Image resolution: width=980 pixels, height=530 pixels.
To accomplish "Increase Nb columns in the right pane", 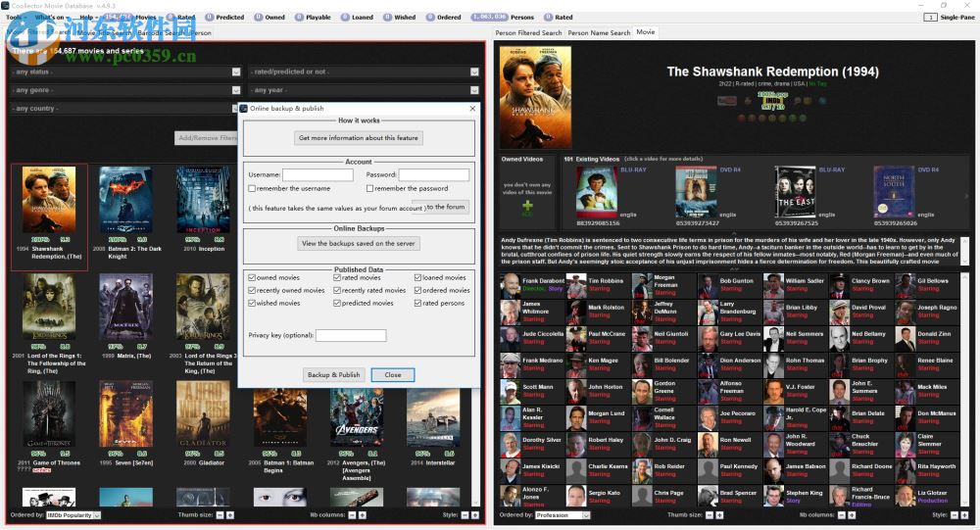I will [x=852, y=515].
